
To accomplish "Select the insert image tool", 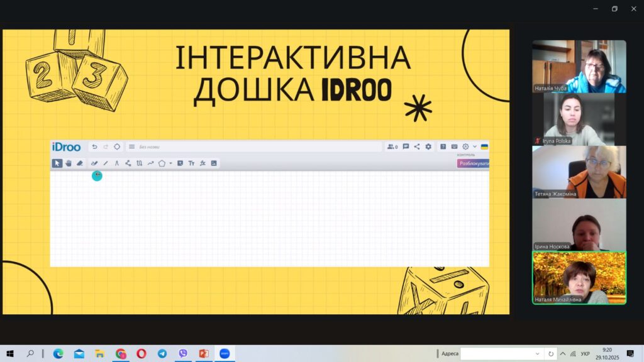I will click(x=214, y=163).
